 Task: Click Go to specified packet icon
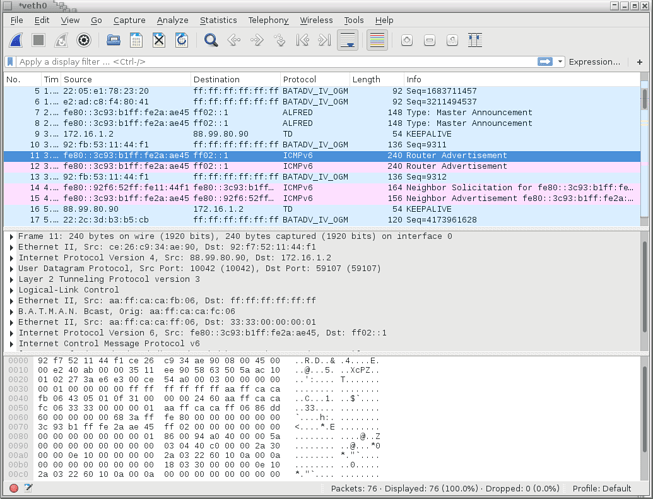(x=279, y=40)
